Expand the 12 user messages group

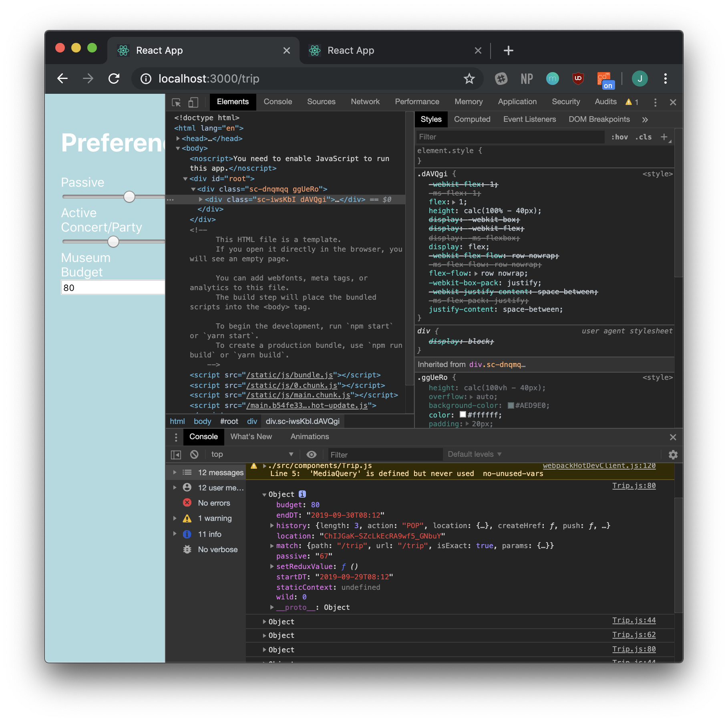(175, 488)
